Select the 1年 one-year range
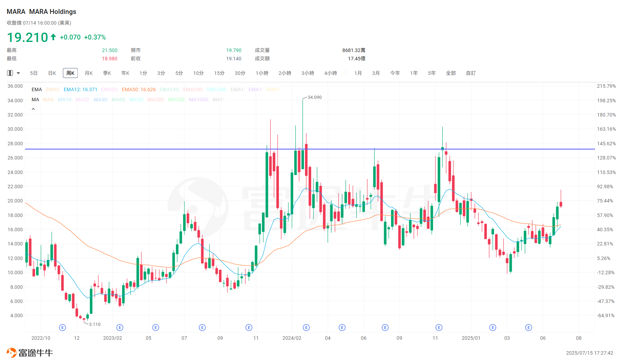Image resolution: width=620 pixels, height=364 pixels. [x=414, y=73]
